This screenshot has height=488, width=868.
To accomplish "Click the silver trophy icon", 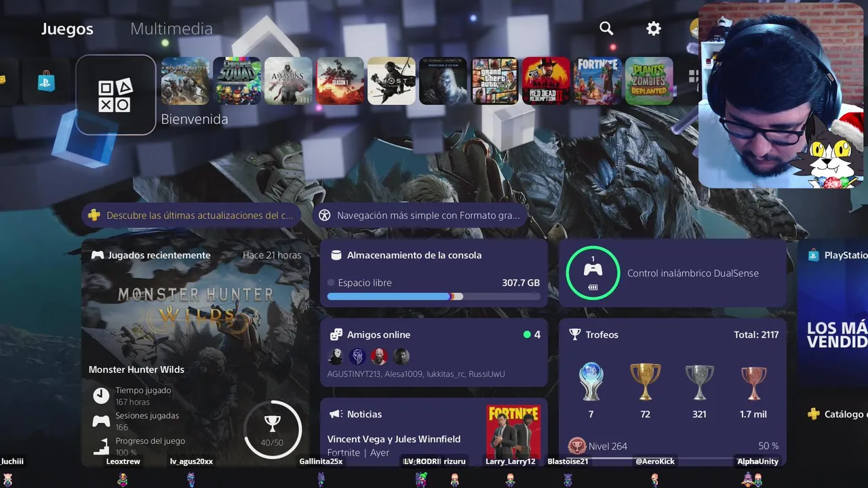I will pyautogui.click(x=699, y=382).
